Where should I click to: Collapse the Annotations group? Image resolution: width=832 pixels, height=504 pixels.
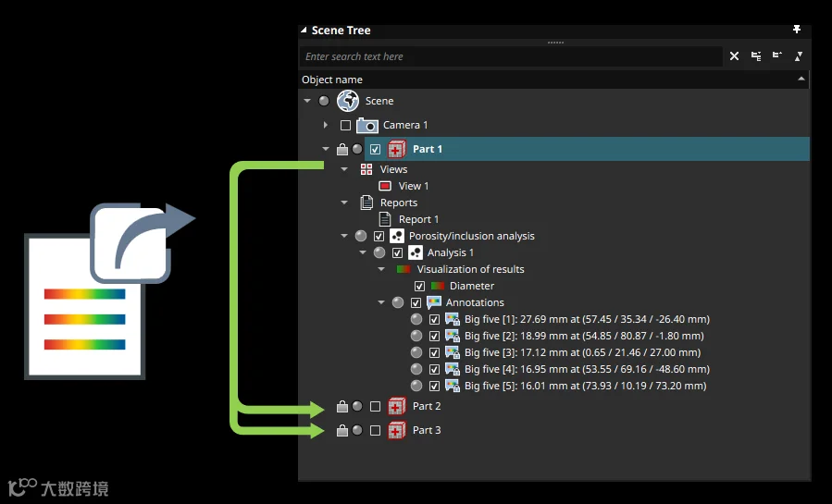tap(381, 302)
